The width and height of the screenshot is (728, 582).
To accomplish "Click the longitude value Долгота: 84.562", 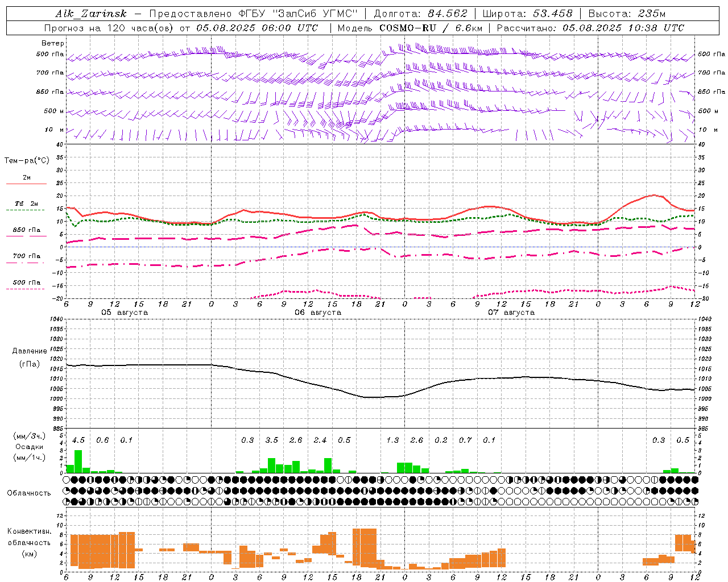I will click(420, 14).
